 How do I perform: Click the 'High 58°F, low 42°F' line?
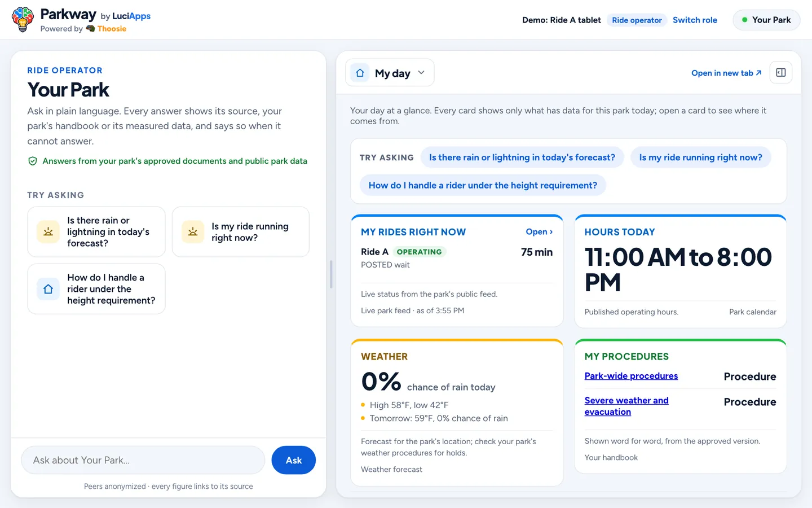[x=409, y=405]
